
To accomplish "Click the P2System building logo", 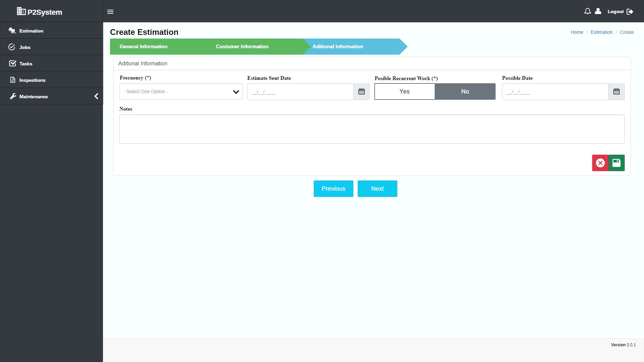I will [x=21, y=11].
